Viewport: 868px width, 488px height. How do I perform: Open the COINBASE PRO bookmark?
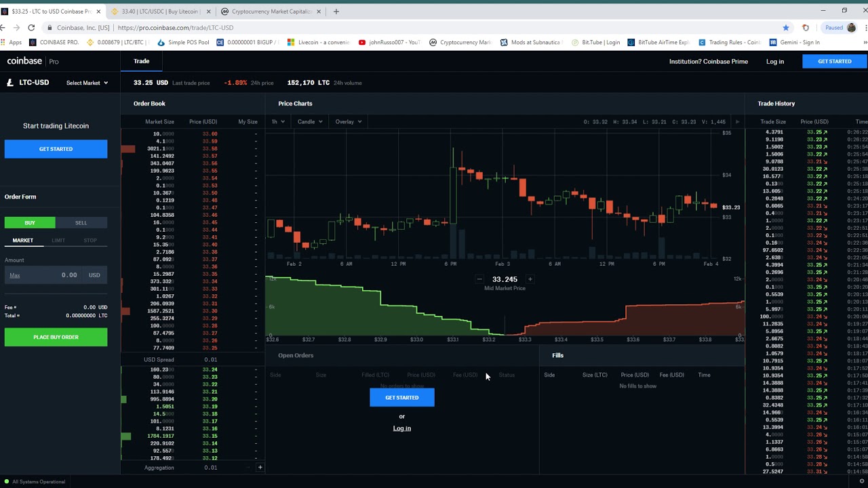54,42
